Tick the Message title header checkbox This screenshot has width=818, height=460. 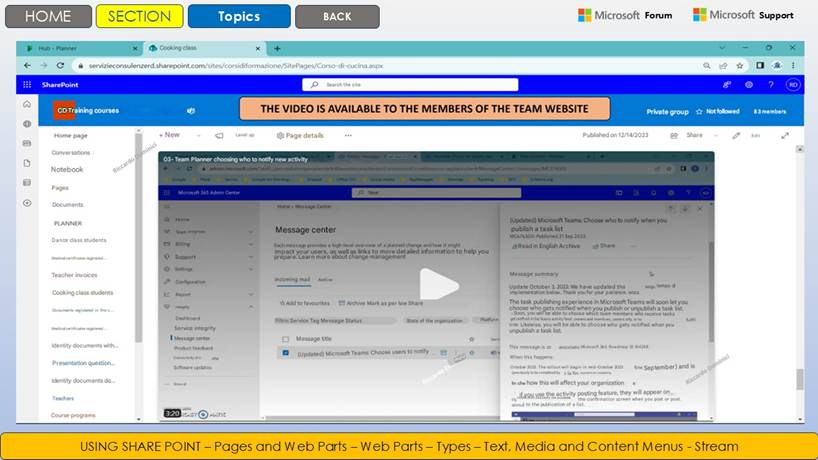pos(286,338)
